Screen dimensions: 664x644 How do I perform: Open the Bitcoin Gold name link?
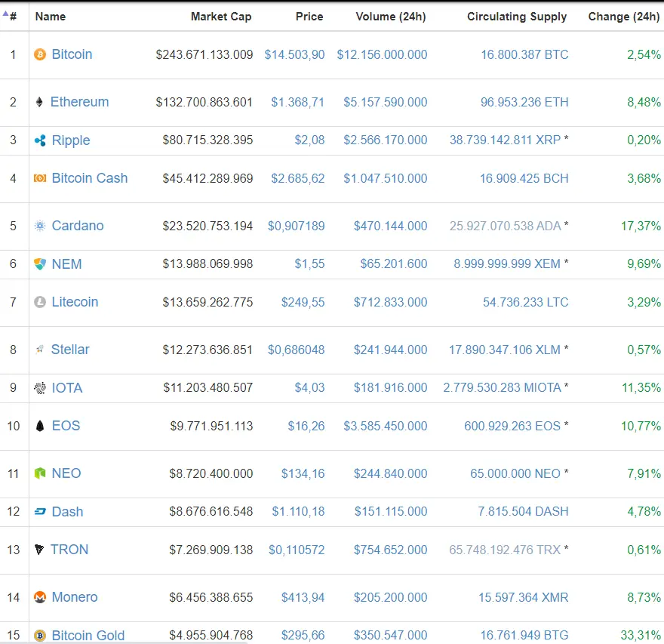[88, 635]
